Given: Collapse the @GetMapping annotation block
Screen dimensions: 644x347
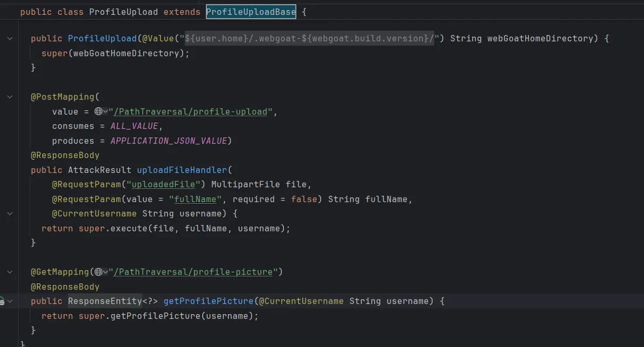Looking at the screenshot, I should [10, 272].
